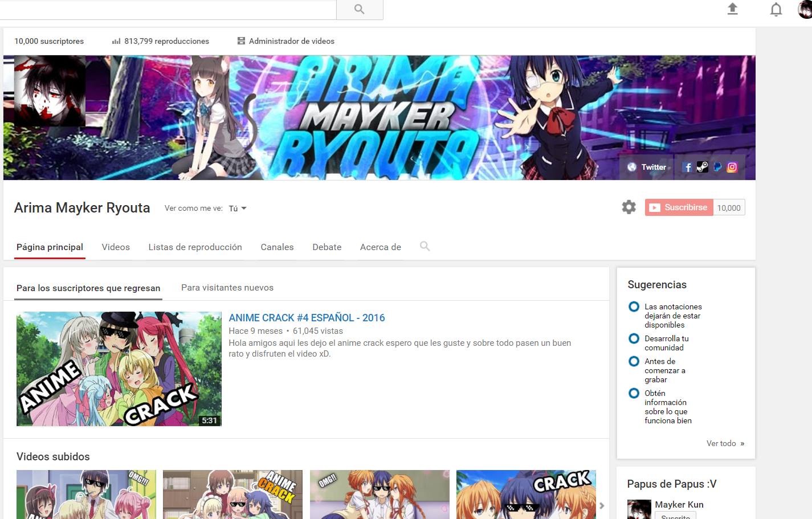Click the 10,000 subscriber count box
The width and height of the screenshot is (812, 519).
pyautogui.click(x=729, y=207)
